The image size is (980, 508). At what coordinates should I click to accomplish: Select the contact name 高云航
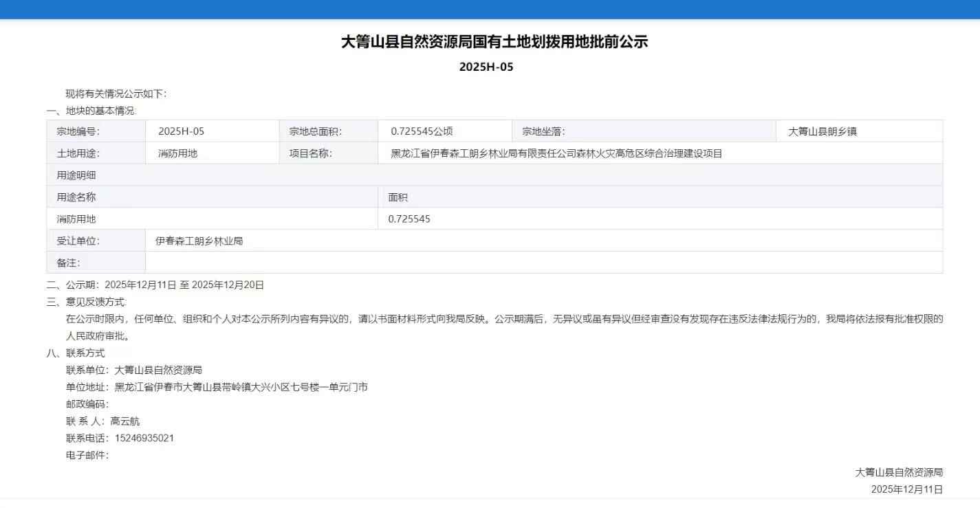(x=124, y=421)
